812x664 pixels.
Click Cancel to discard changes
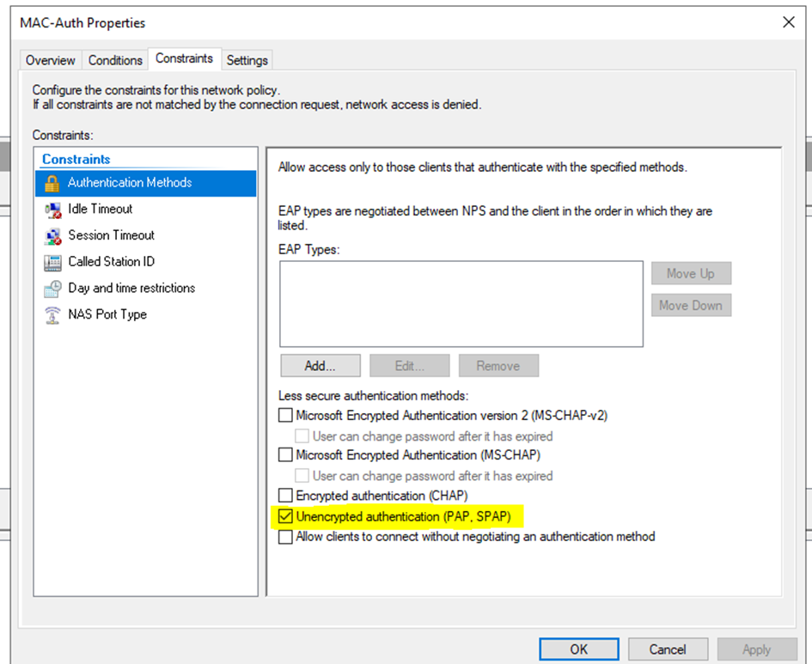coord(668,649)
